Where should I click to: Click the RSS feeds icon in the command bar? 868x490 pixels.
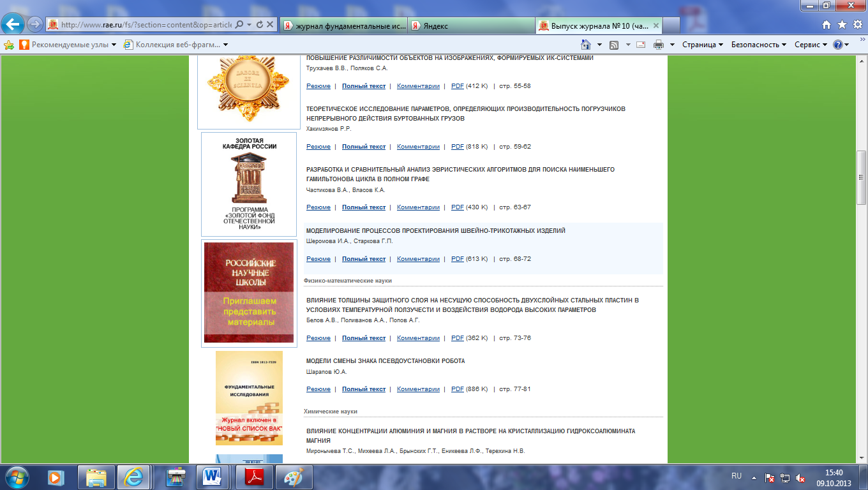pos(614,45)
